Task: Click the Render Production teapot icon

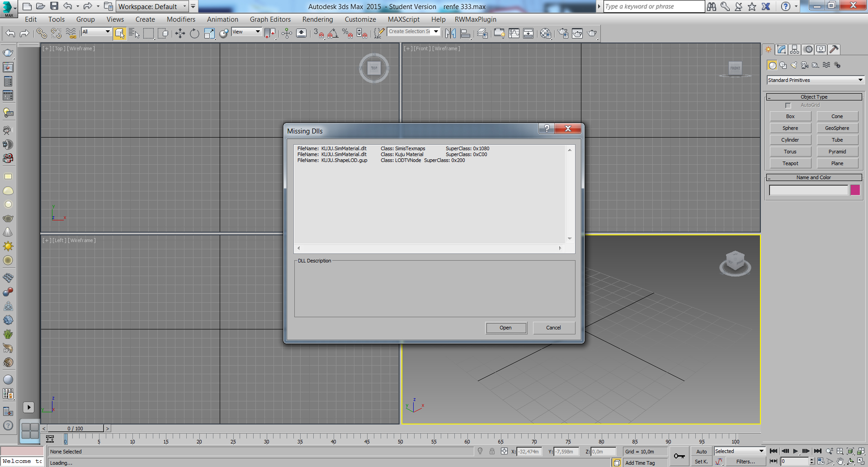Action: [592, 33]
